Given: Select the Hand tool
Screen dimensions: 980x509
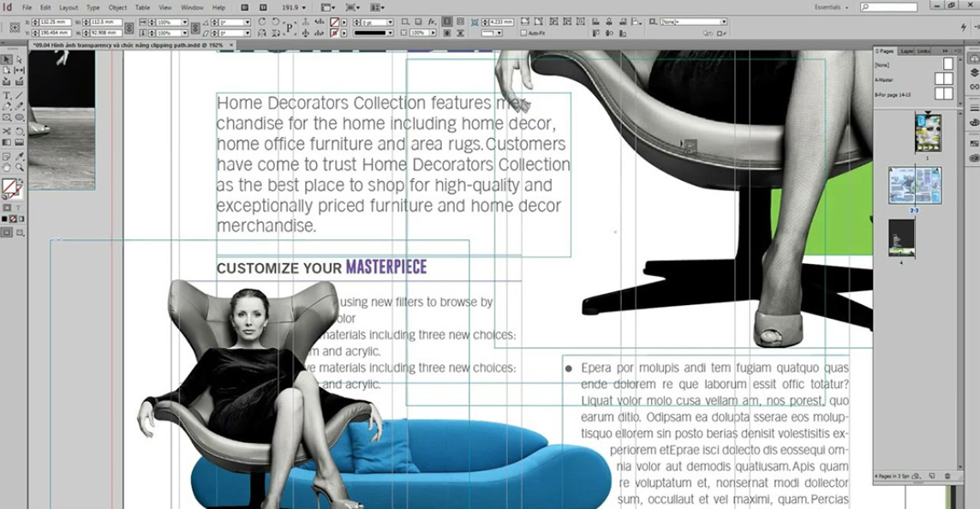Looking at the screenshot, I should (6, 167).
